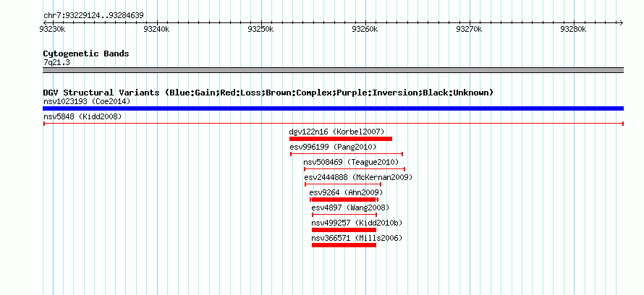Click the Cytogenetic Bands track title
The image size is (644, 295).
tap(86, 54)
